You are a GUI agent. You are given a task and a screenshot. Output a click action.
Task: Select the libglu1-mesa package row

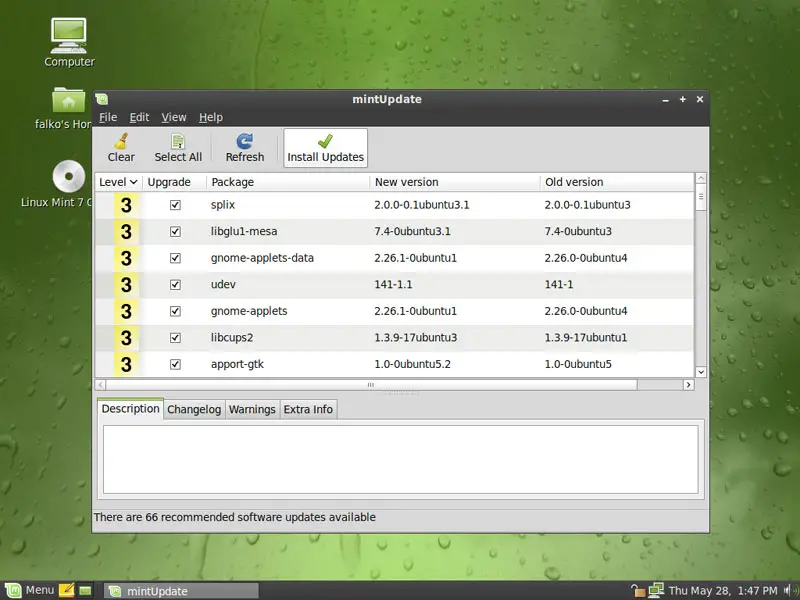coord(394,232)
